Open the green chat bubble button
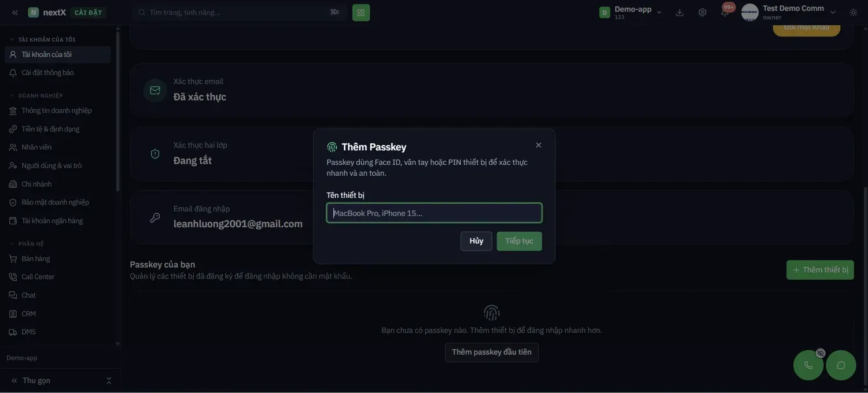The image size is (868, 393). [x=841, y=365]
